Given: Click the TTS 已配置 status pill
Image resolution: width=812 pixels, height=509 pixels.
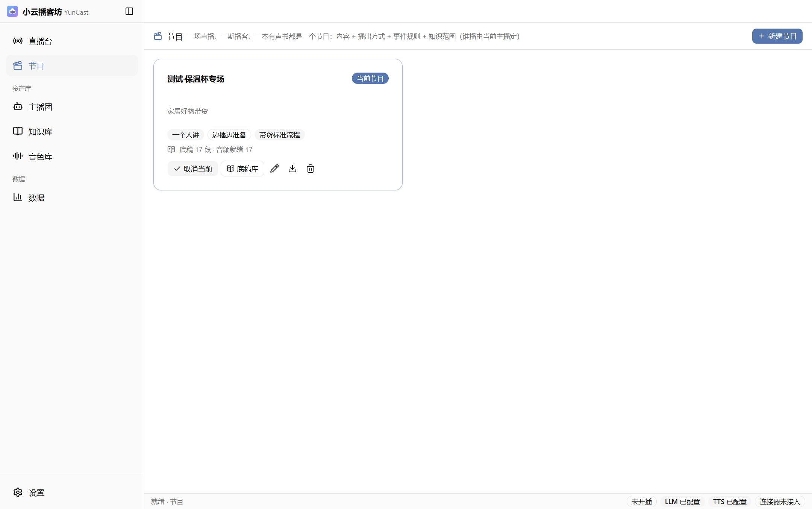Looking at the screenshot, I should 730,501.
